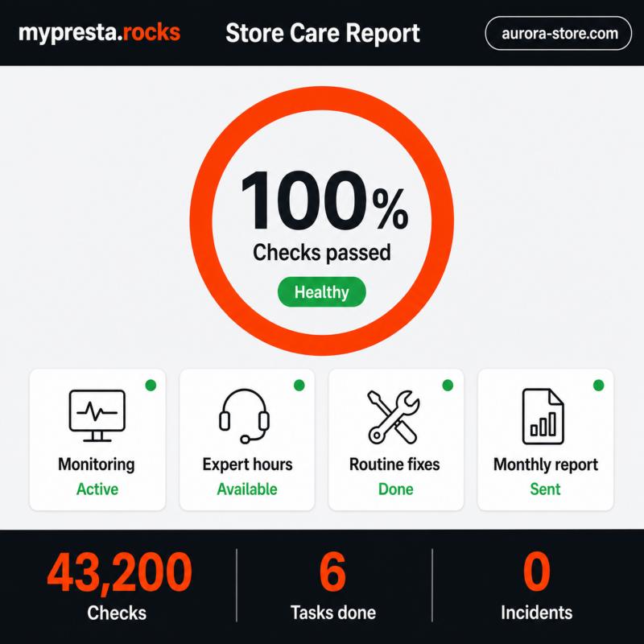Click the Monthly report document icon

(x=543, y=416)
